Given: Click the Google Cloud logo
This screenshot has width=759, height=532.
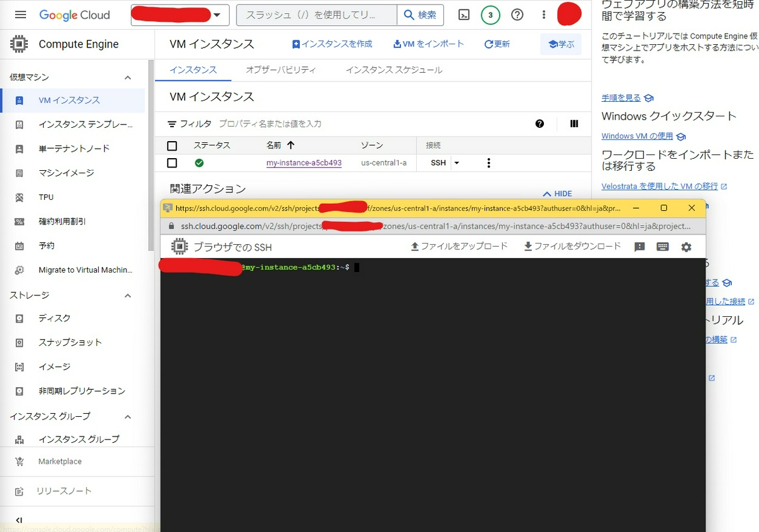Looking at the screenshot, I should point(75,15).
